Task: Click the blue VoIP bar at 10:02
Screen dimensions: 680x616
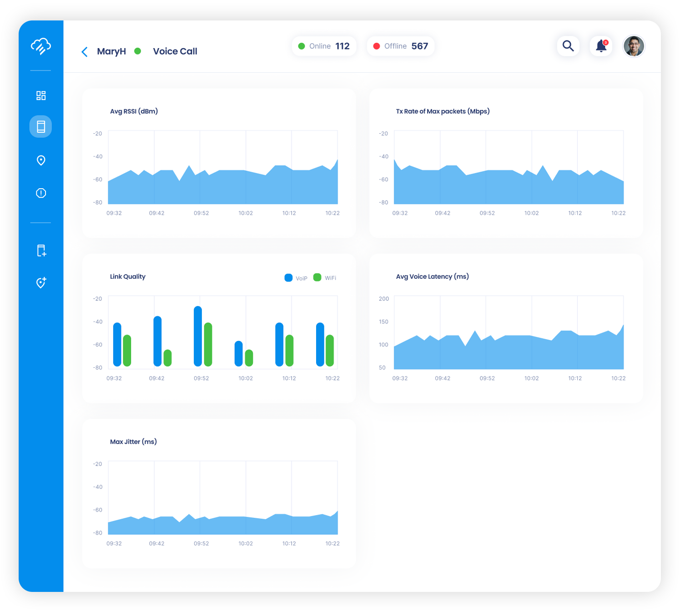Action: point(239,354)
